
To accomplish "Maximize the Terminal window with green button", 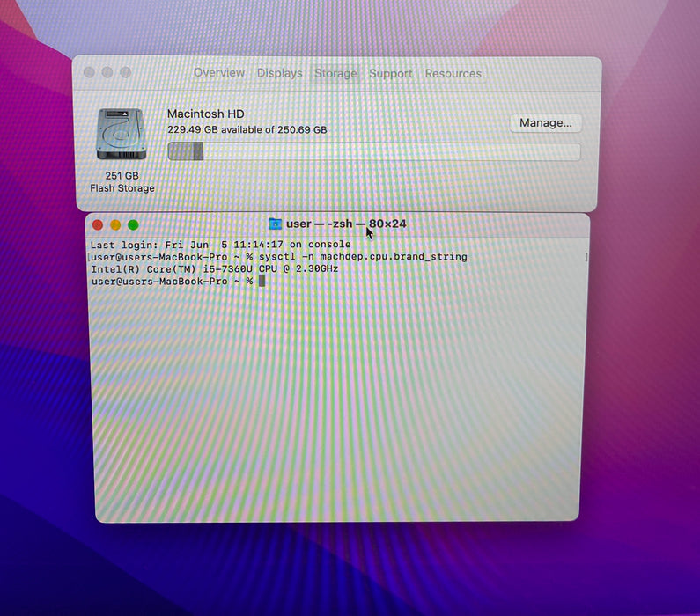I will point(133,224).
